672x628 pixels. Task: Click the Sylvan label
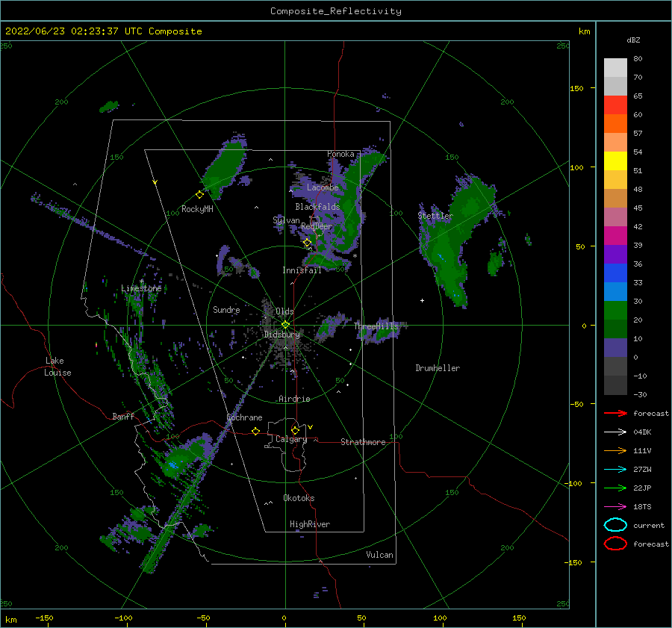coord(286,220)
